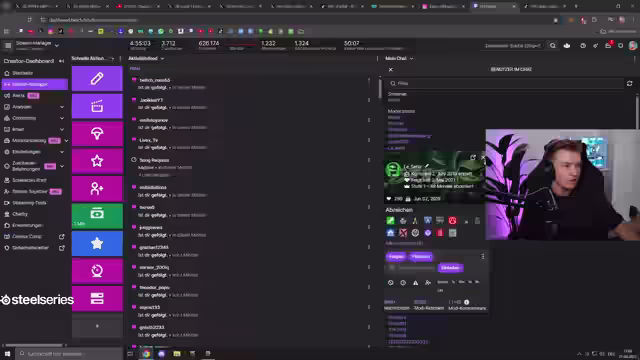Click the purple Flüstern button in user card
Screen dimensions: 640x360
(x=421, y=256)
